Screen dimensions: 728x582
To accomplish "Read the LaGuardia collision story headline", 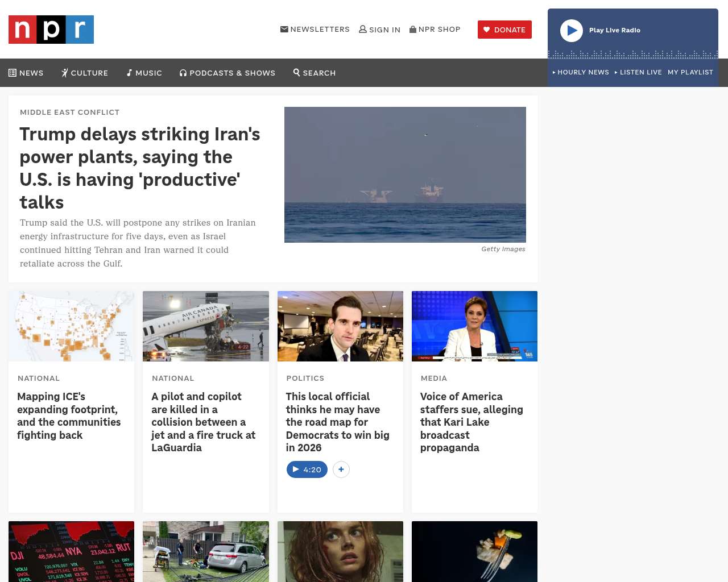I will point(204,422).
